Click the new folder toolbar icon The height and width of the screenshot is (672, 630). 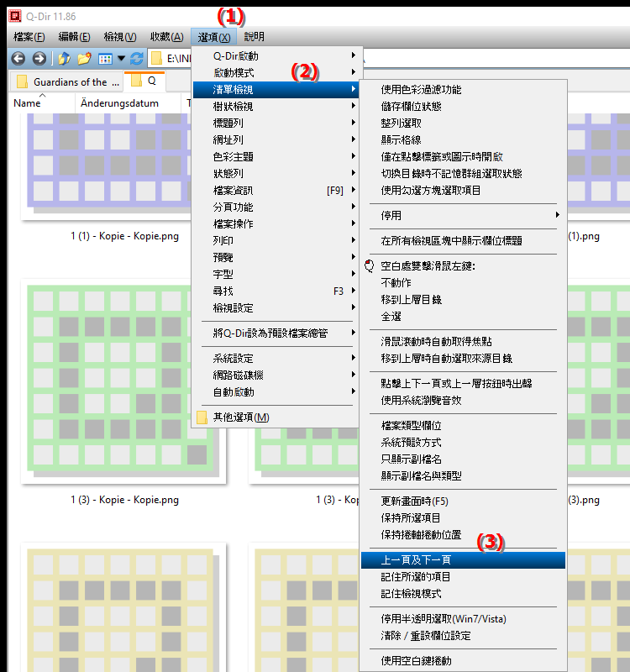coord(85,58)
